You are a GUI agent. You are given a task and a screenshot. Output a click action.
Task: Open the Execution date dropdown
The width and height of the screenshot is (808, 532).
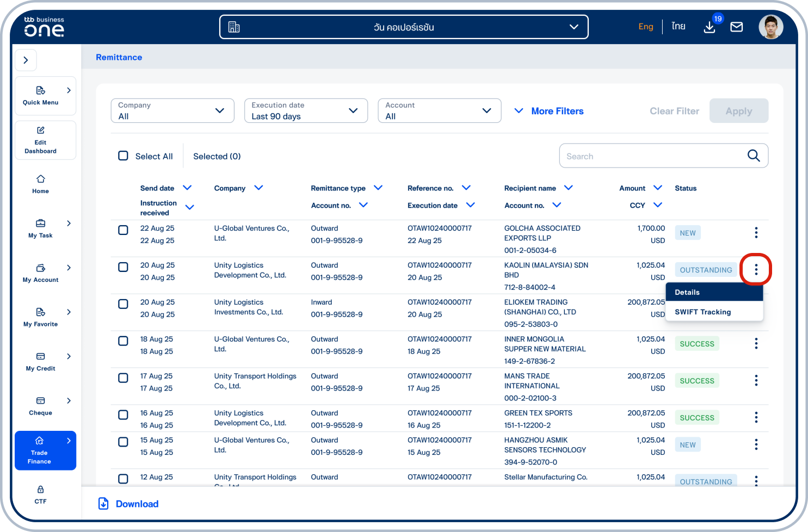pos(306,111)
